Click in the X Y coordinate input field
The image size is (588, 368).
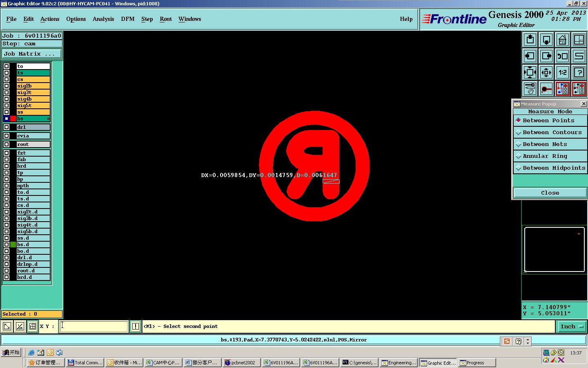click(x=94, y=326)
